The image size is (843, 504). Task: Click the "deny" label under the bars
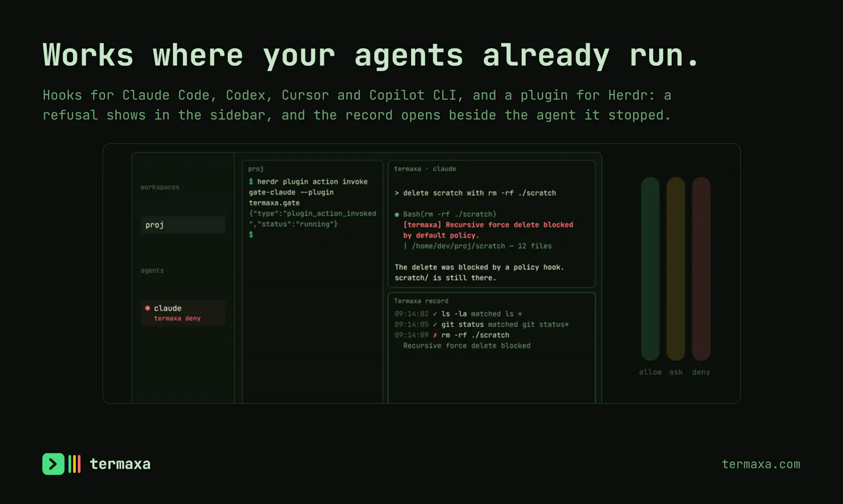pos(701,372)
